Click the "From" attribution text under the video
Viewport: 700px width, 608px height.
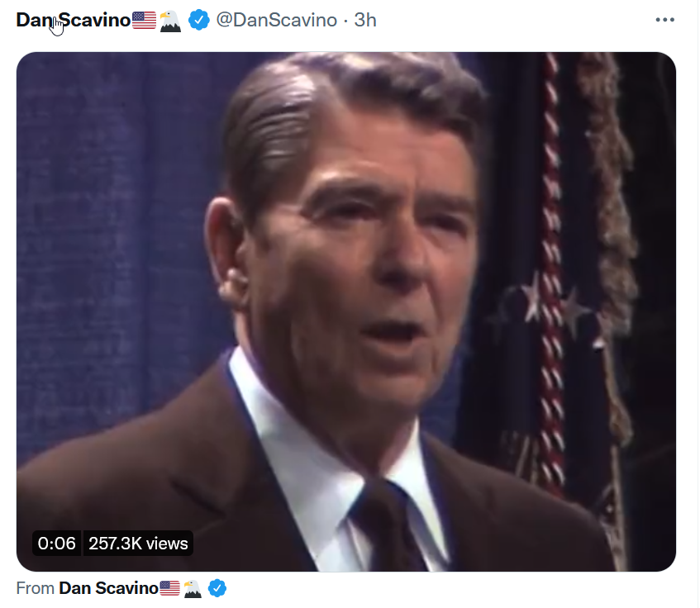pos(35,588)
